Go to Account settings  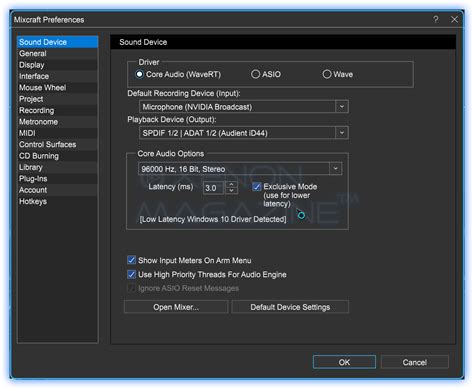[58, 190]
